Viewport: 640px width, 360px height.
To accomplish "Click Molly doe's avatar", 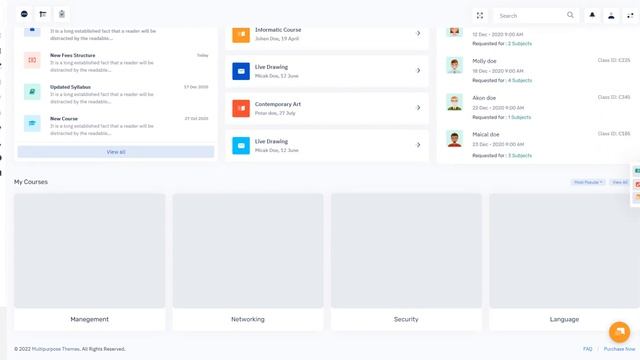I will (454, 65).
